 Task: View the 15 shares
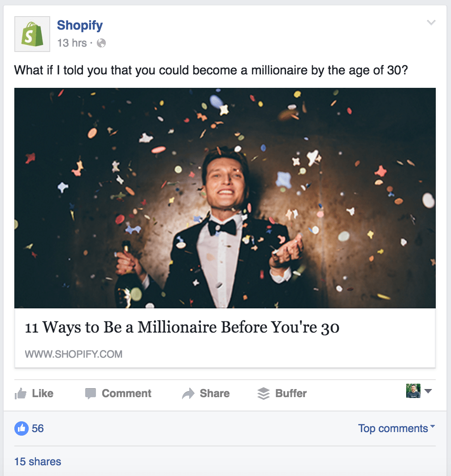click(x=37, y=461)
